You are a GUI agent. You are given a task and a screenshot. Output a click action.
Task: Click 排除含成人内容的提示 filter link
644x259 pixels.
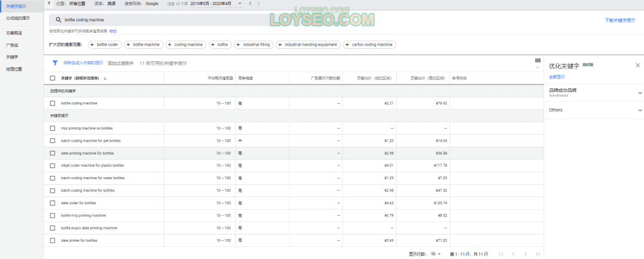click(83, 63)
